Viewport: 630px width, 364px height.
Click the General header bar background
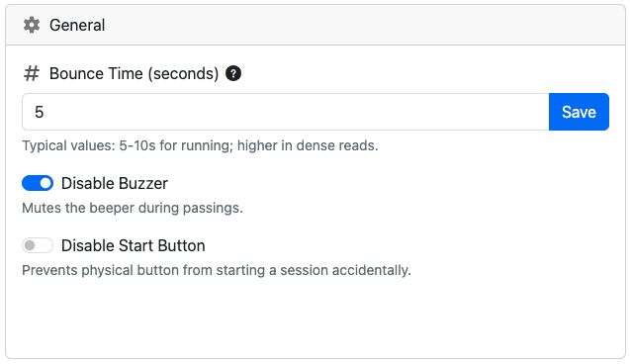[362, 25]
